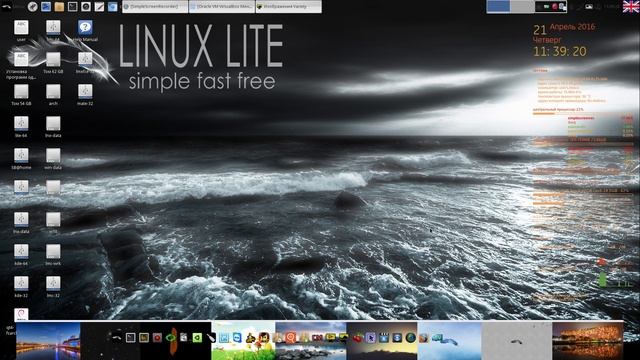Open the red video camera dock icon
This screenshot has width=640, height=360.
click(x=317, y=338)
